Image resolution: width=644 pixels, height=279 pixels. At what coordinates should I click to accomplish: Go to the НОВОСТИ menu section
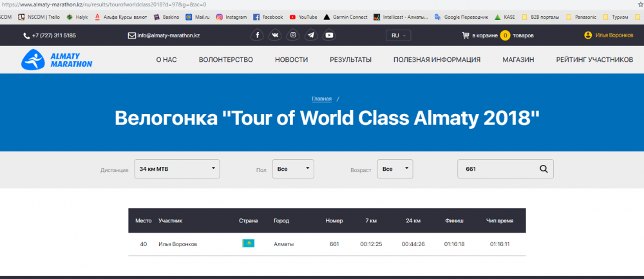(x=291, y=60)
